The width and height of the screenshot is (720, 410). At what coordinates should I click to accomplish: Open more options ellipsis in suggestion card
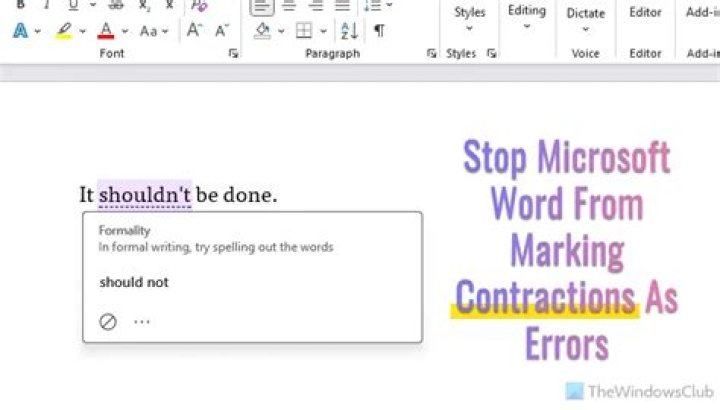[x=142, y=321]
